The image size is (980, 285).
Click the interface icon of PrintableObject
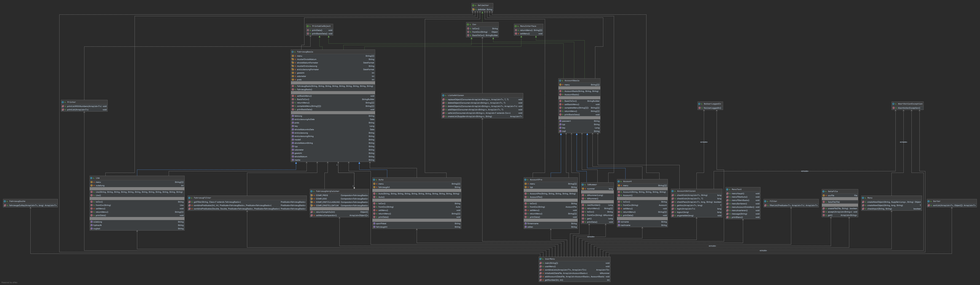tap(308, 26)
